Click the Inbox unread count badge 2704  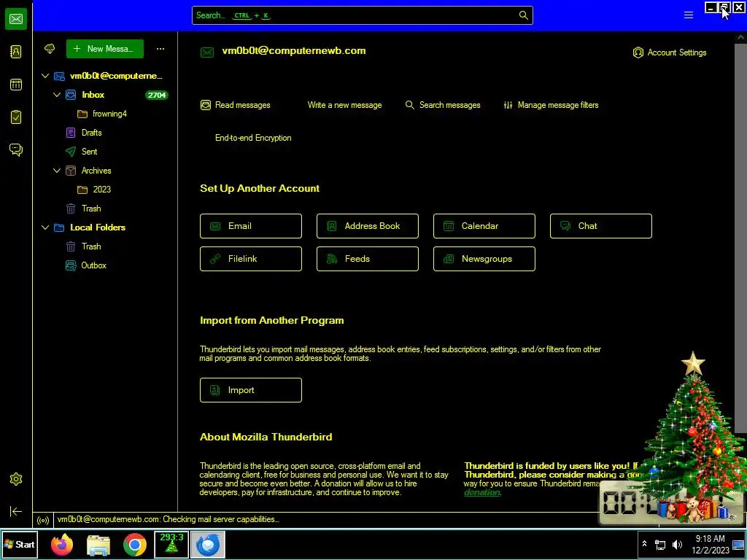coord(156,96)
